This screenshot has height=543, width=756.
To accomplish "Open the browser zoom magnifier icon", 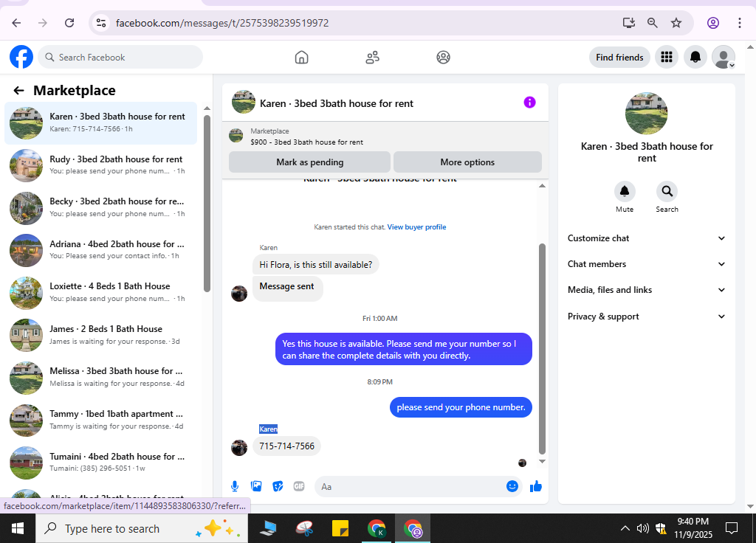I will click(x=653, y=23).
